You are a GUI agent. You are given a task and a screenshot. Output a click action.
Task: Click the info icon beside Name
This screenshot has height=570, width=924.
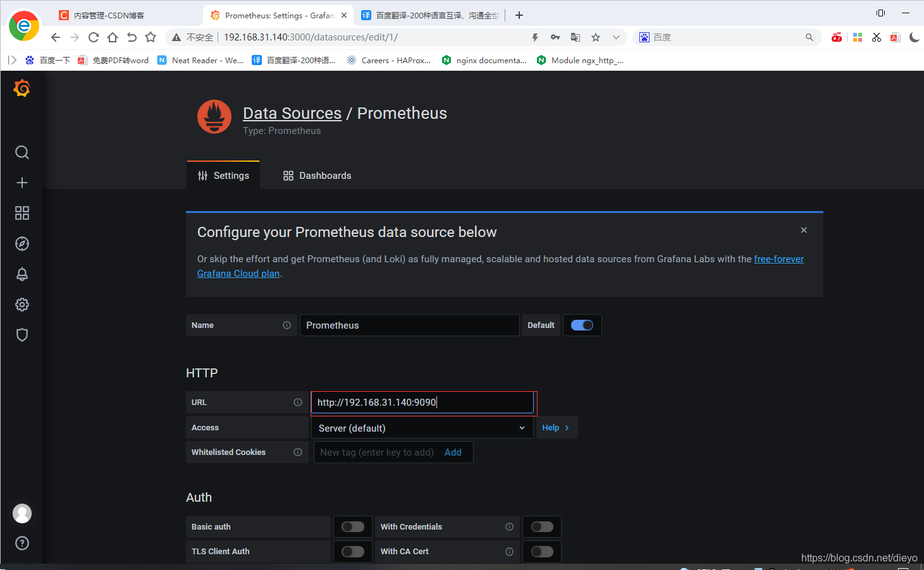click(286, 325)
